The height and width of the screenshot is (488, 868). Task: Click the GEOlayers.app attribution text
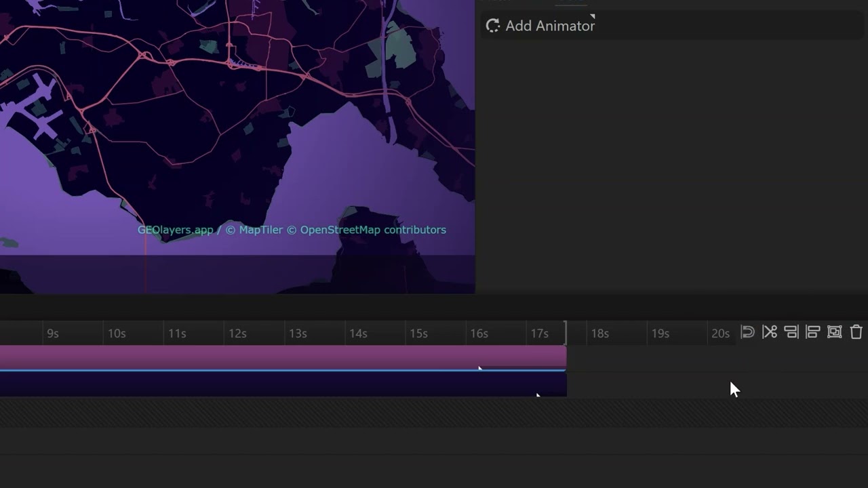[x=175, y=230]
